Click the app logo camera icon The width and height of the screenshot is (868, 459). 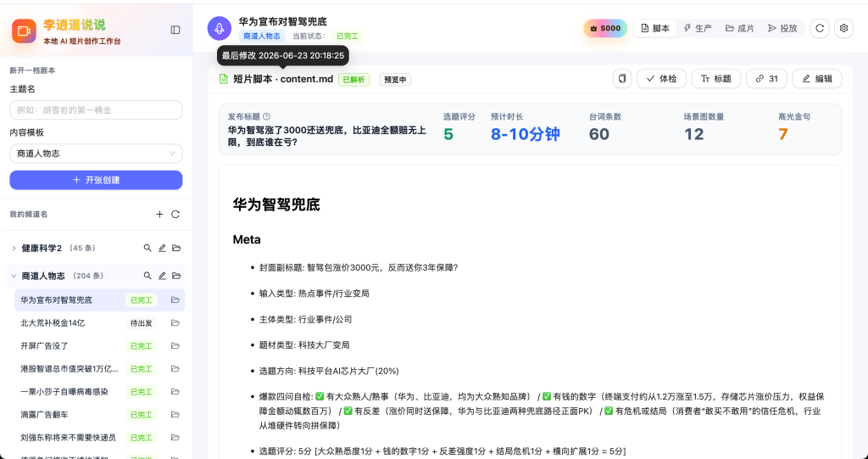coord(24,31)
